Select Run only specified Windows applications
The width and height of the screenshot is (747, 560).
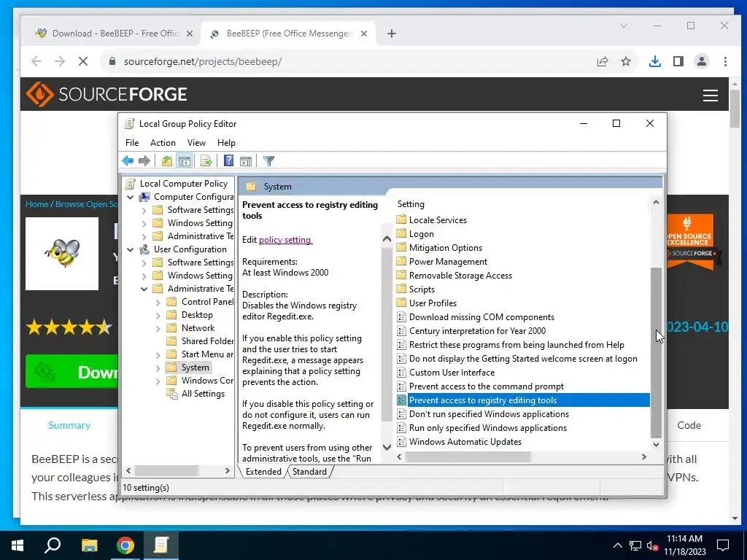[x=488, y=427]
